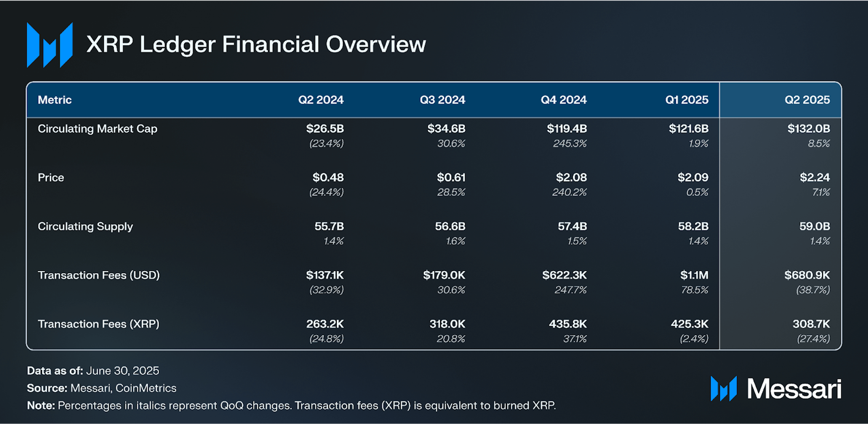The image size is (868, 424).
Task: Click the 245.3% market cap change
Action: (570, 143)
